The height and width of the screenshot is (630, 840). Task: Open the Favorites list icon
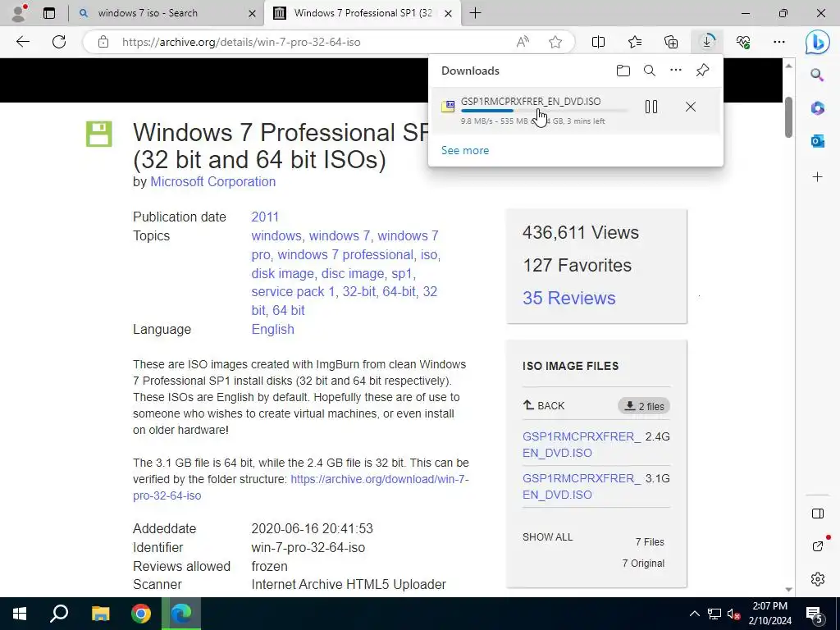pos(635,42)
